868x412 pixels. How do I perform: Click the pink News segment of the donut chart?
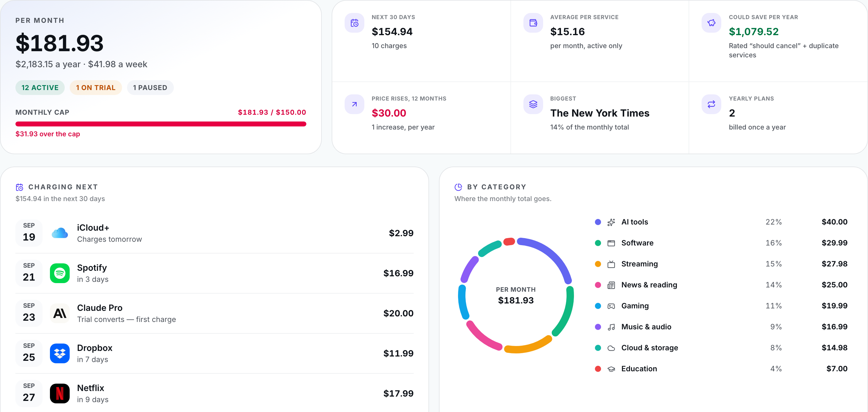pos(482,337)
